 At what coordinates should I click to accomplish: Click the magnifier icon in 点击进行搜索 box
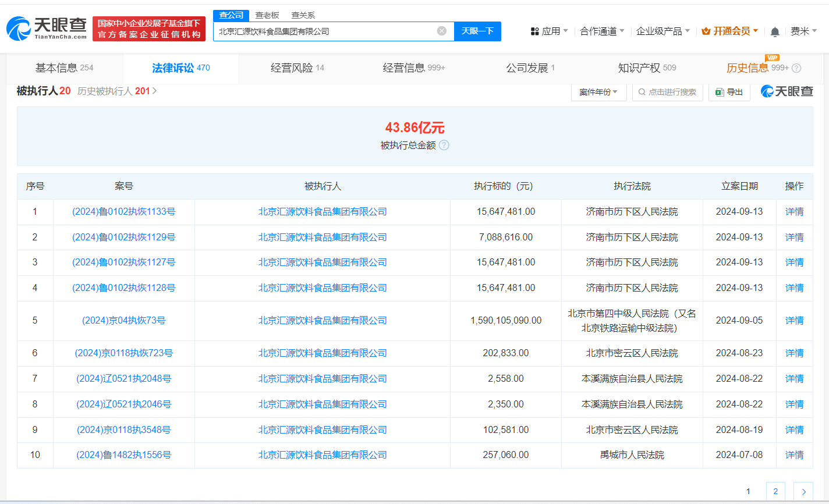[641, 92]
